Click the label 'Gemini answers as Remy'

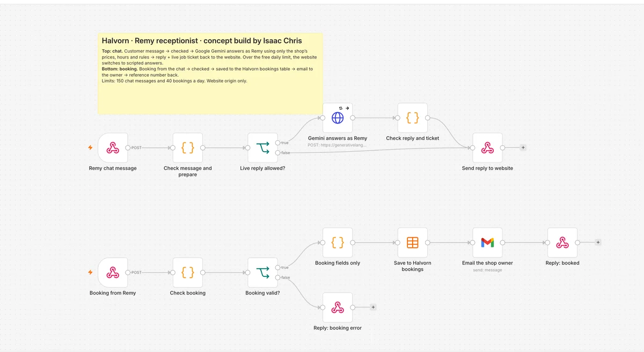click(x=338, y=138)
